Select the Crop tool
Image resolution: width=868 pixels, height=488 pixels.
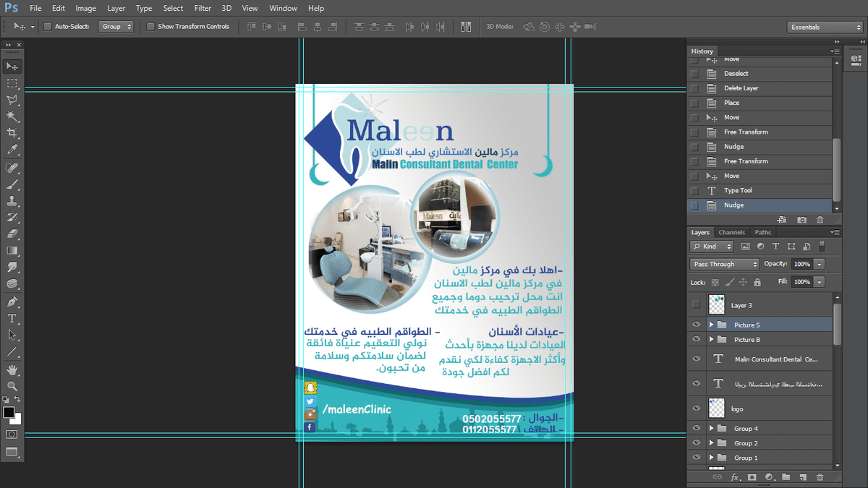point(12,133)
